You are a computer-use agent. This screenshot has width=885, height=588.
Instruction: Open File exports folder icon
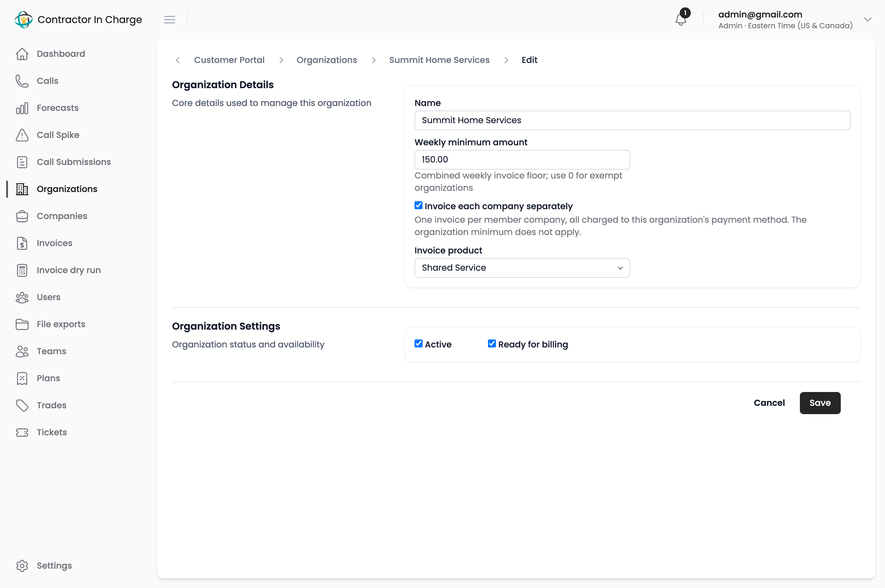point(22,324)
